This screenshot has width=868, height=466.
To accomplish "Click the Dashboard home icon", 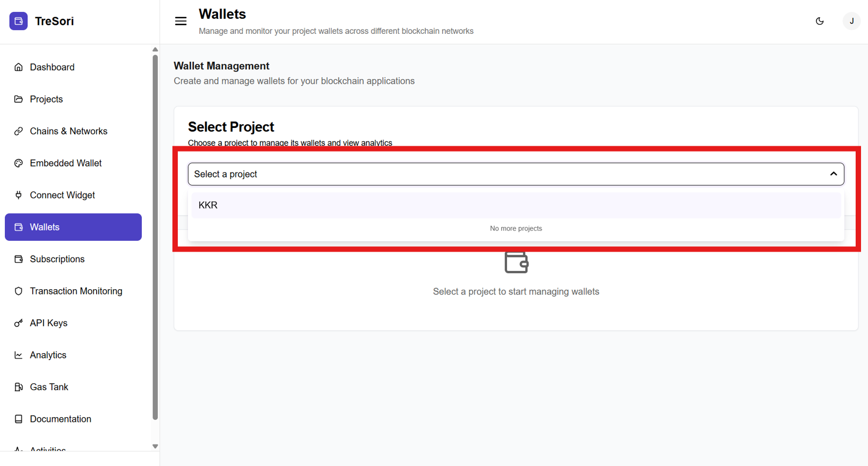I will tap(19, 67).
